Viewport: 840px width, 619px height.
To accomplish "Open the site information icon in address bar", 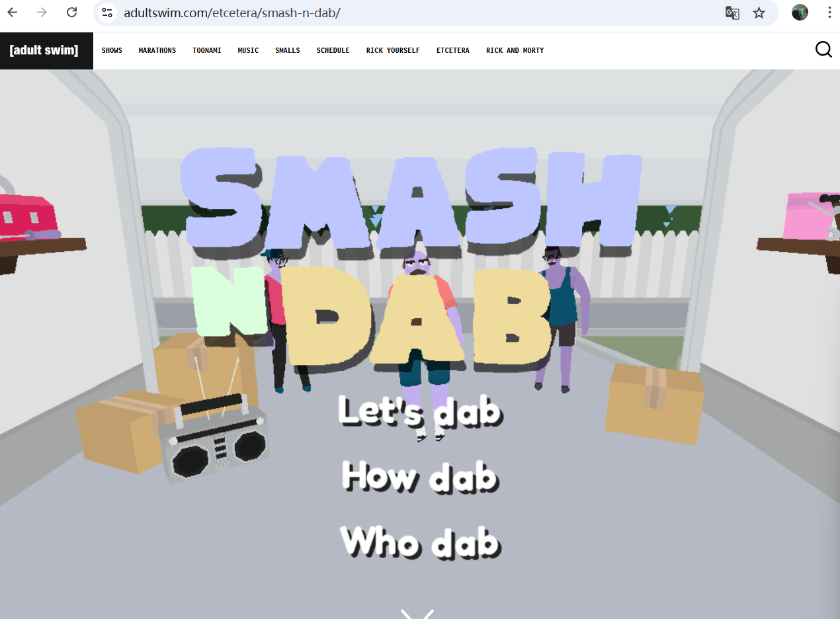I will pyautogui.click(x=107, y=13).
